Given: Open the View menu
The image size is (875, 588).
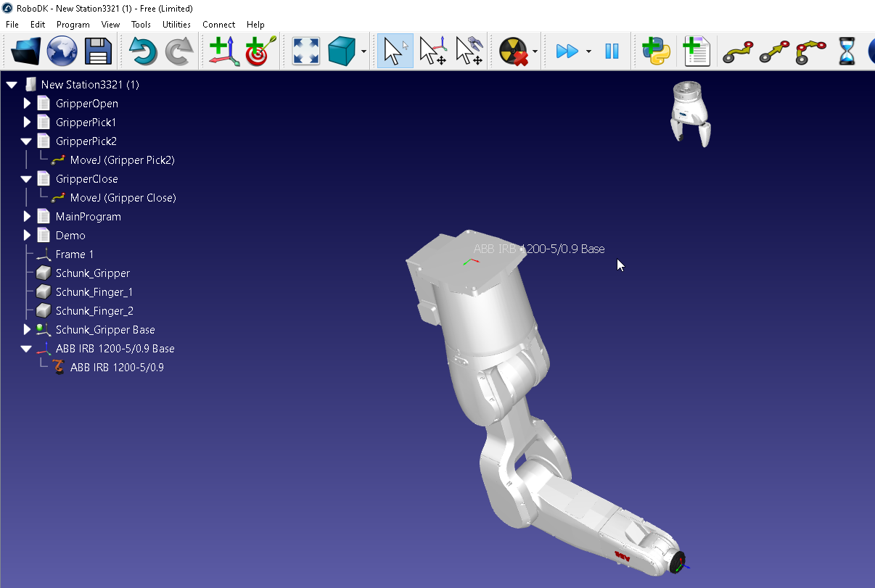Looking at the screenshot, I should point(110,24).
